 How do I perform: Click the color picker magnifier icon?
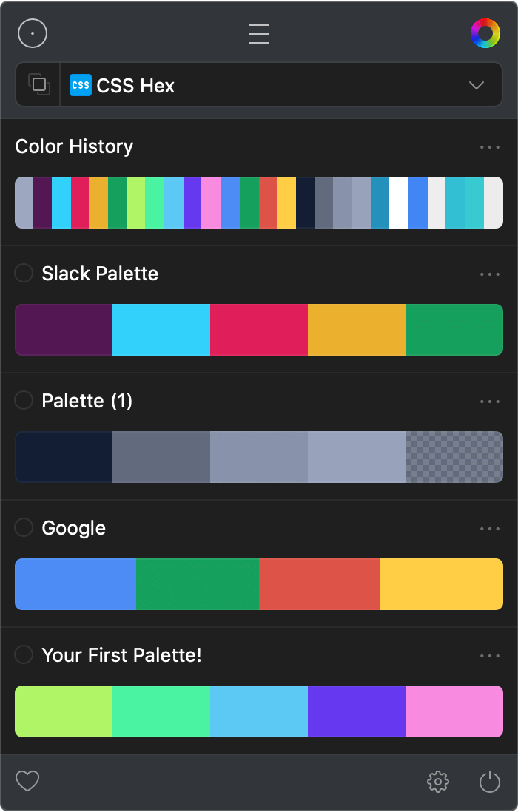pyautogui.click(x=33, y=33)
